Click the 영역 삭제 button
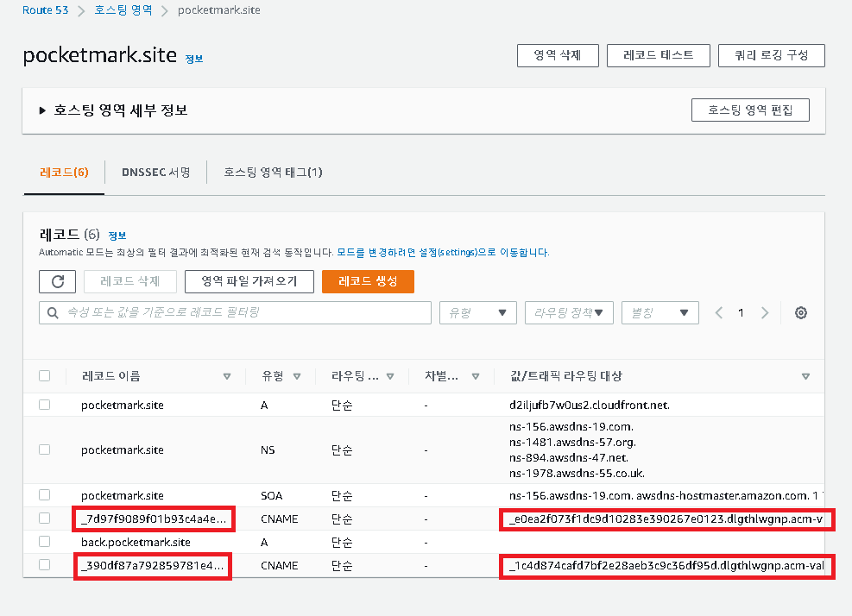The image size is (852, 616). (x=558, y=55)
